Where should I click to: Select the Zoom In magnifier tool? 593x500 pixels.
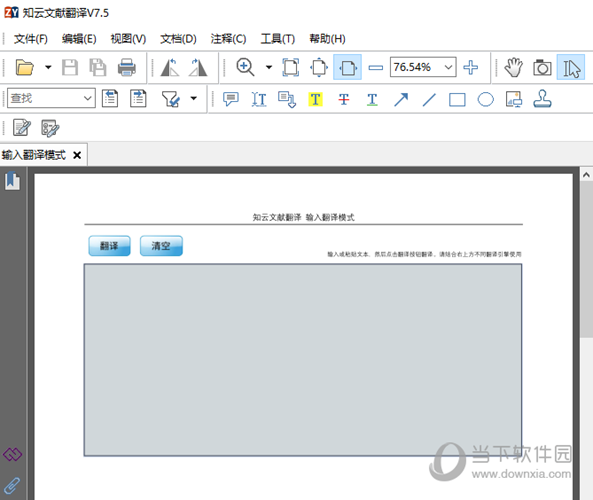click(245, 67)
